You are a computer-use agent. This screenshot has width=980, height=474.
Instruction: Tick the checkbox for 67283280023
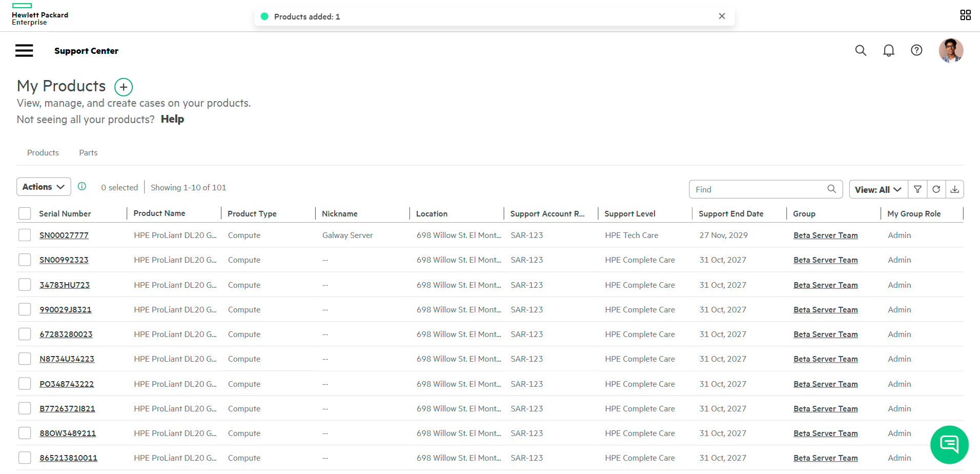pyautogui.click(x=25, y=334)
